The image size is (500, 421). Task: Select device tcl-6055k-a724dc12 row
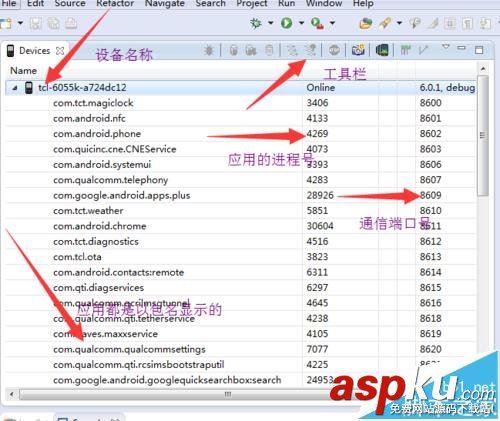(x=241, y=88)
